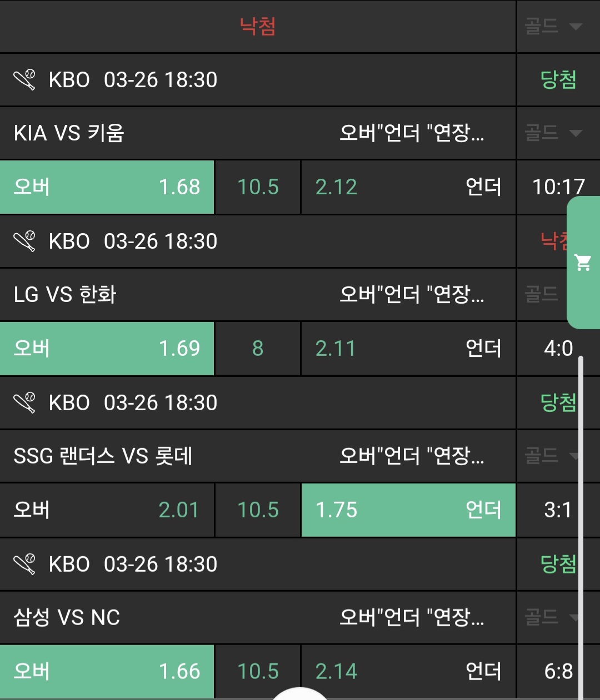
Task: Click baseball icon beside KIA VS 키움 match
Action: pyautogui.click(x=25, y=80)
